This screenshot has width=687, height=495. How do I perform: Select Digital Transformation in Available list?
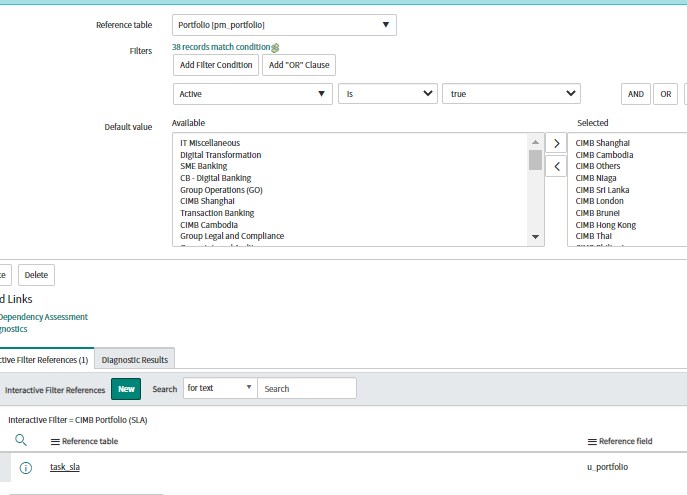pyautogui.click(x=220, y=155)
